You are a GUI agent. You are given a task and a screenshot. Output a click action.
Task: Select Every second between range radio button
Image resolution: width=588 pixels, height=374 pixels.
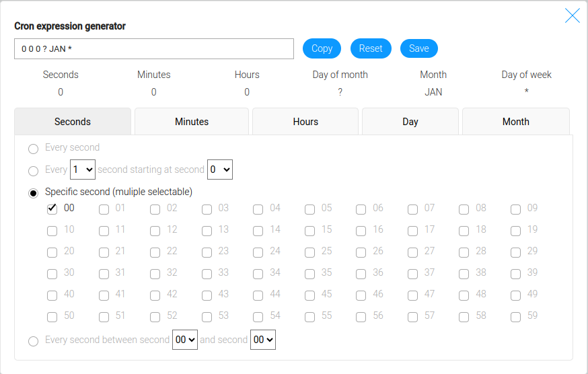click(x=33, y=341)
